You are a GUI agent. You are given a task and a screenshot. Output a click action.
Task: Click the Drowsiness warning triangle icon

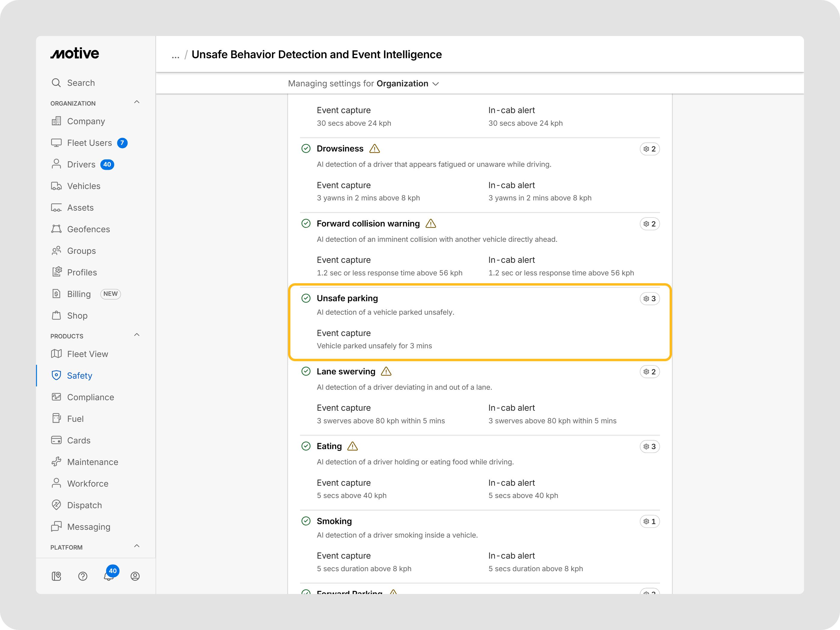pyautogui.click(x=374, y=148)
